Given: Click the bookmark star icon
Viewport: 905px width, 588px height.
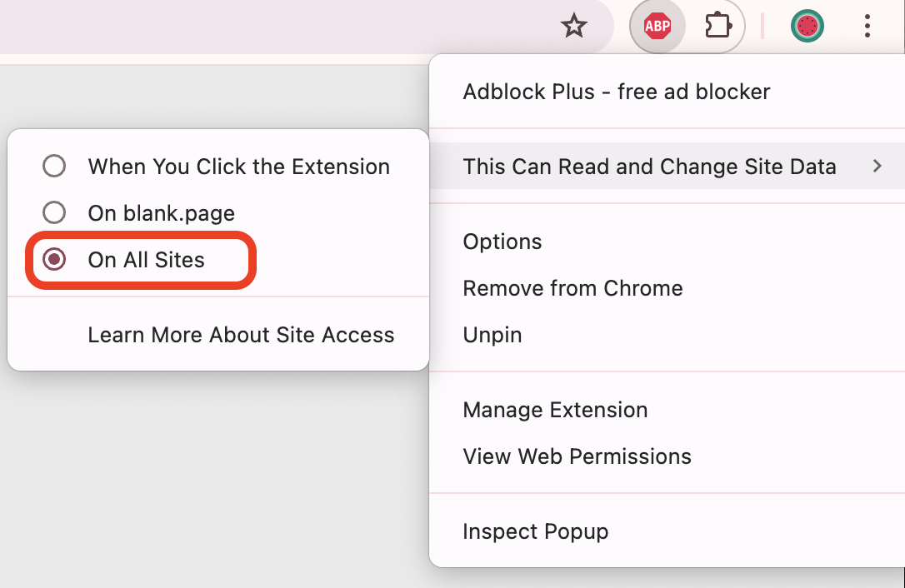Looking at the screenshot, I should [x=574, y=26].
